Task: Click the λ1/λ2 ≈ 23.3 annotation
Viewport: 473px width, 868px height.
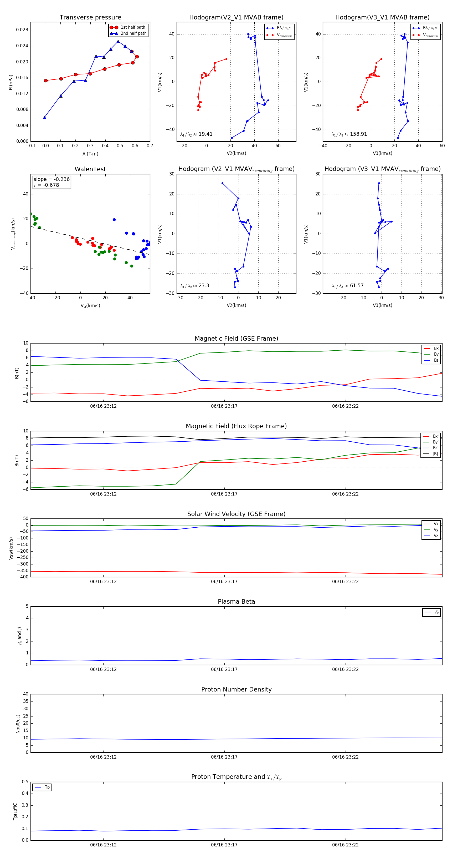Action: (x=194, y=286)
